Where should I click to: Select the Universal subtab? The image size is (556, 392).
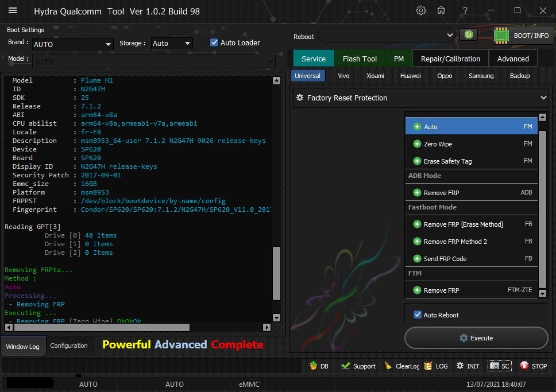pyautogui.click(x=307, y=76)
